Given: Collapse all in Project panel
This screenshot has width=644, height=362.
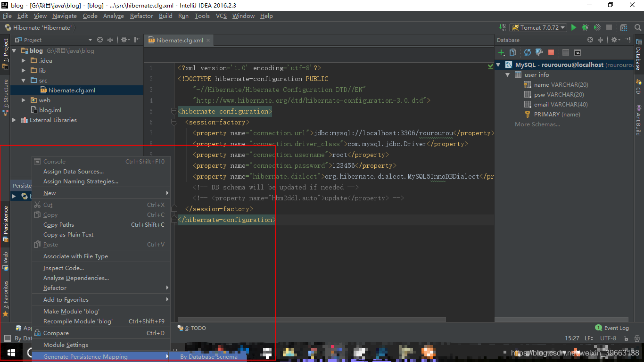Looking at the screenshot, I should [110, 40].
